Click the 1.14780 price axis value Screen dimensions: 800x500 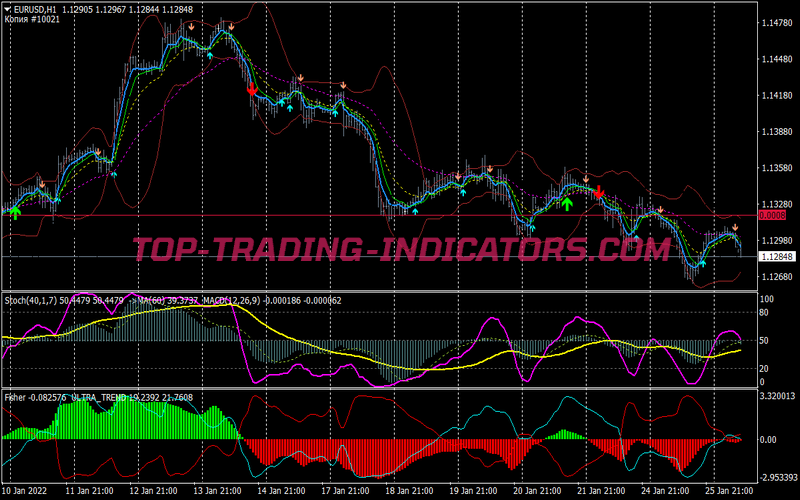click(776, 23)
